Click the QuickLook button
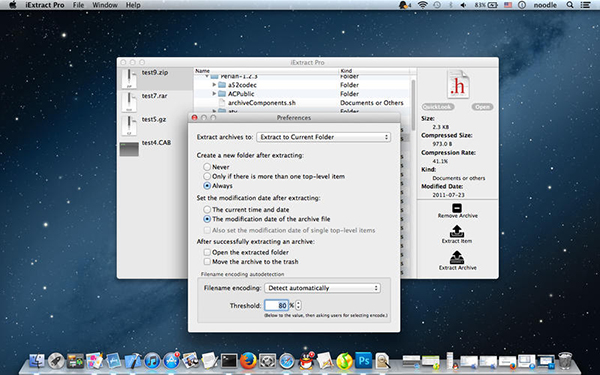The height and width of the screenshot is (375, 600). click(438, 107)
